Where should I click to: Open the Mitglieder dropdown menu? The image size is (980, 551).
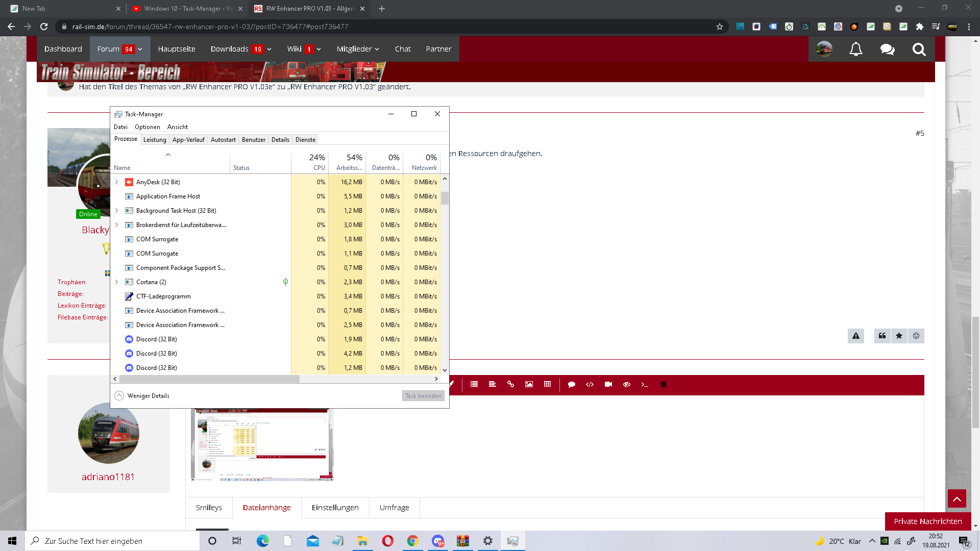point(358,49)
